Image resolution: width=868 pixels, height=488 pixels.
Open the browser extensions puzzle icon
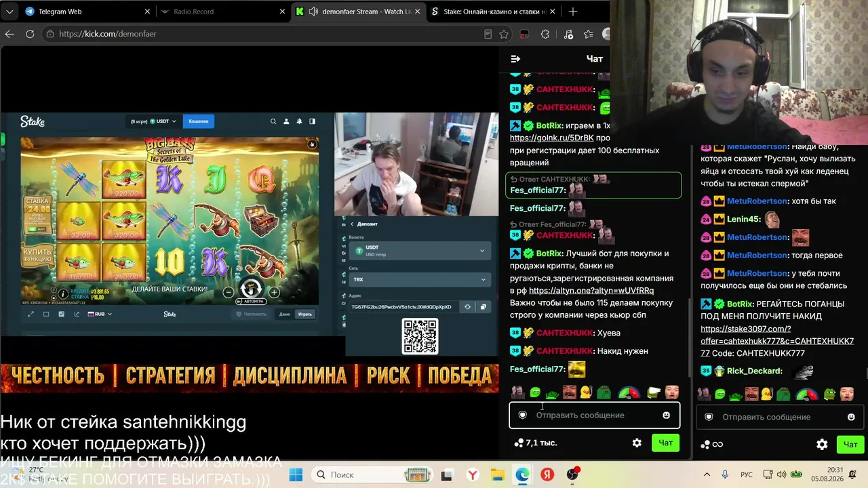[x=545, y=34]
